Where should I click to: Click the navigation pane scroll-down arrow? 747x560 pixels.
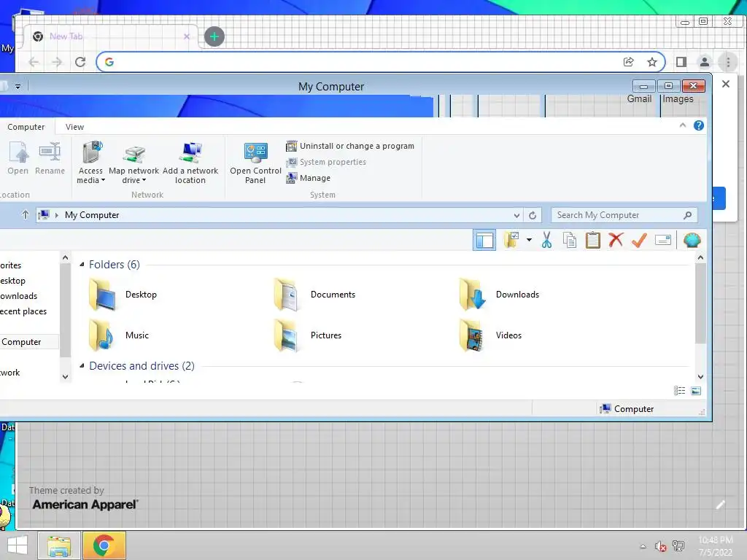point(65,377)
